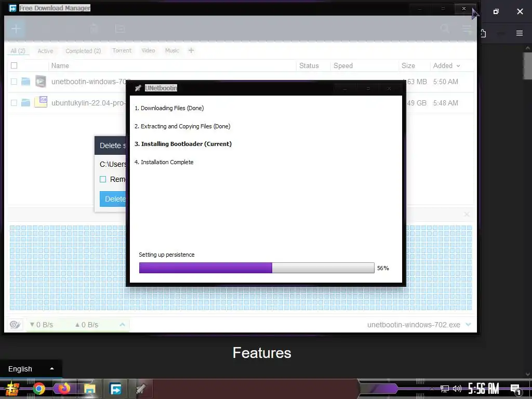This screenshot has width=532, height=399.
Task: Click the unetbootin exe file type icon
Action: [x=41, y=82]
